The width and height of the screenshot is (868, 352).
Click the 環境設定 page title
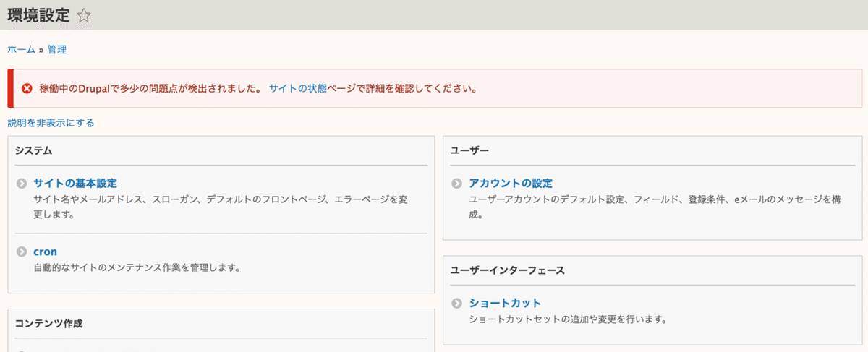click(x=39, y=15)
